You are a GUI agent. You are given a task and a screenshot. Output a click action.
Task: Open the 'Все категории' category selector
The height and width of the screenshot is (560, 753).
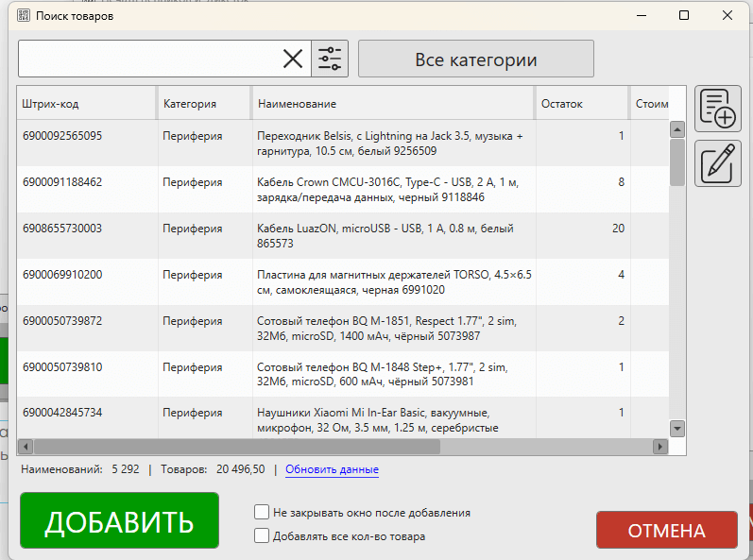475,59
